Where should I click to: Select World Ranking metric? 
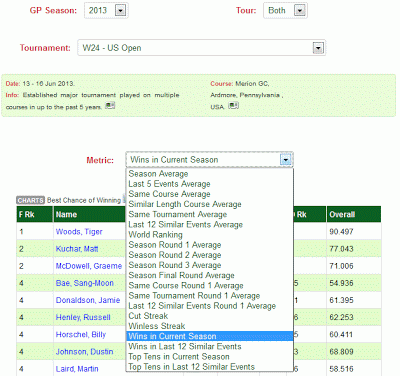pos(210,235)
